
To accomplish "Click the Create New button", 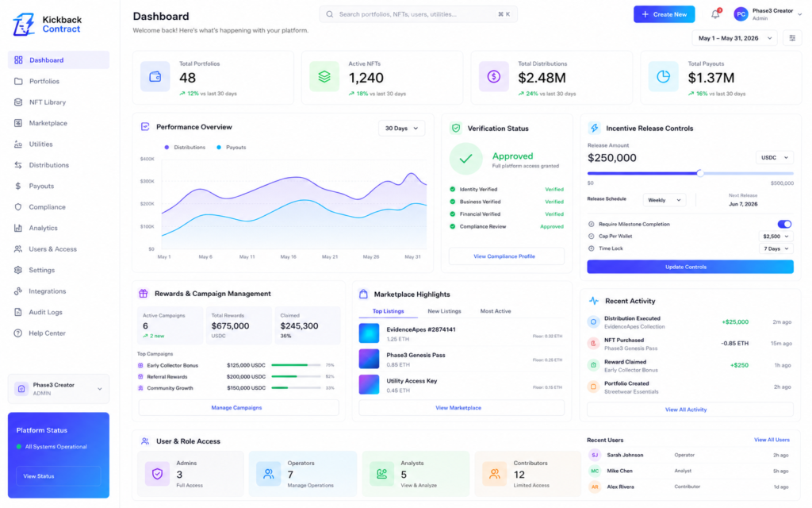I will click(664, 14).
